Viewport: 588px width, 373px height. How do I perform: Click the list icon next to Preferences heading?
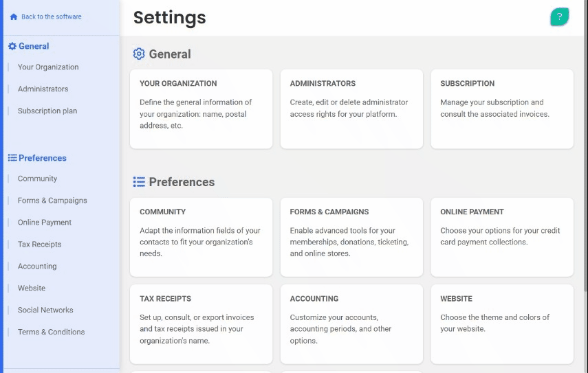139,182
